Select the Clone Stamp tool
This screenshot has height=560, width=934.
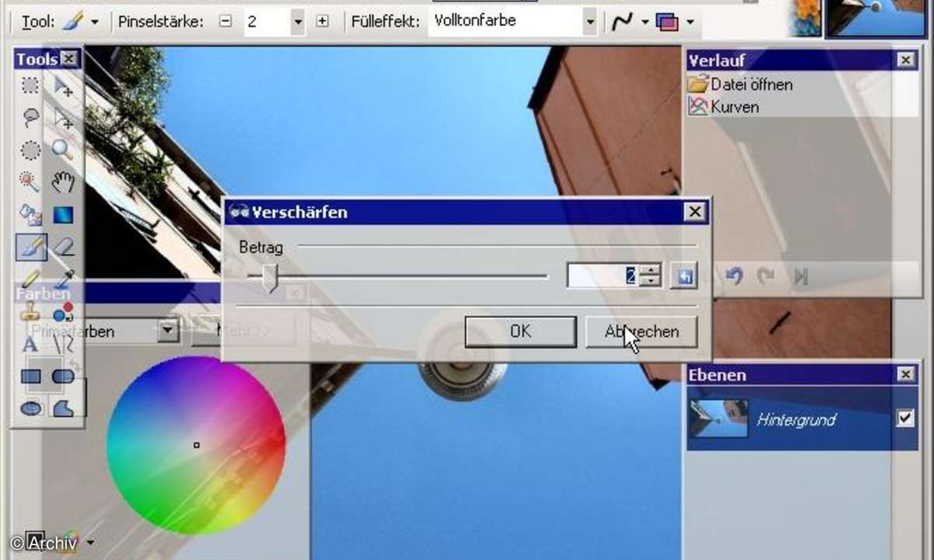click(x=30, y=313)
